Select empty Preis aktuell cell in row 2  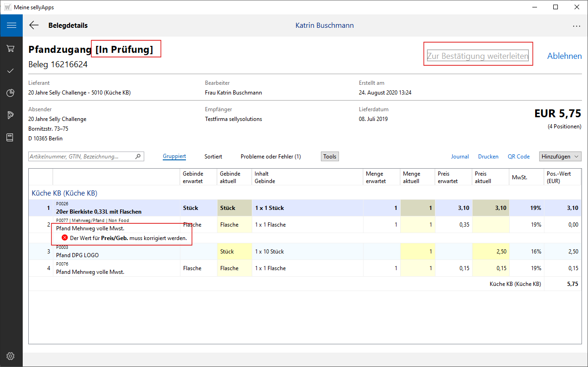(x=490, y=225)
